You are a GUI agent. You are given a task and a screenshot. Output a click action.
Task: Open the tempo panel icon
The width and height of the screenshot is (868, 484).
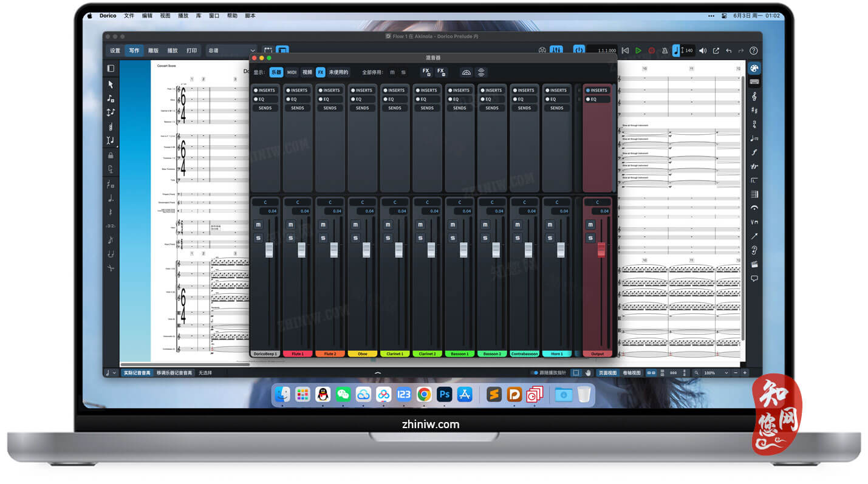(x=754, y=138)
